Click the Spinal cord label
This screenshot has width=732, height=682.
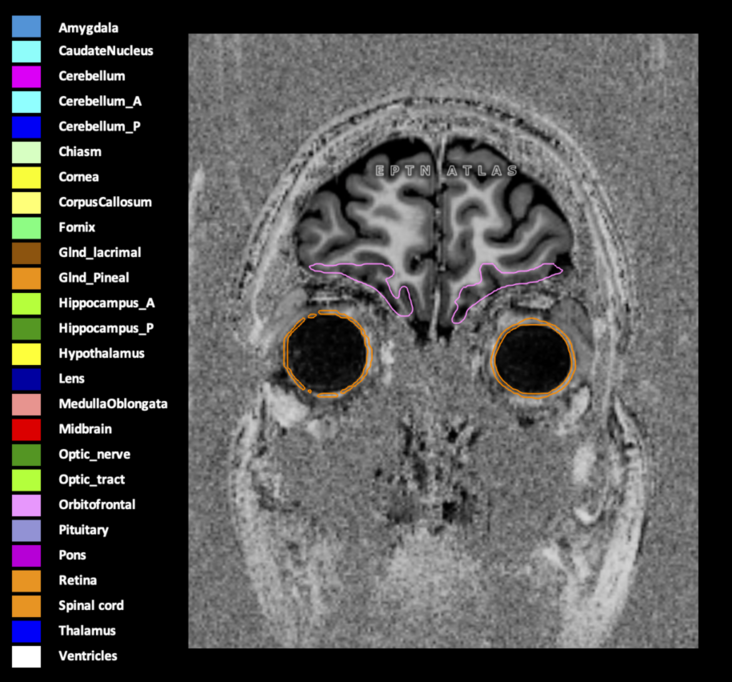[91, 606]
